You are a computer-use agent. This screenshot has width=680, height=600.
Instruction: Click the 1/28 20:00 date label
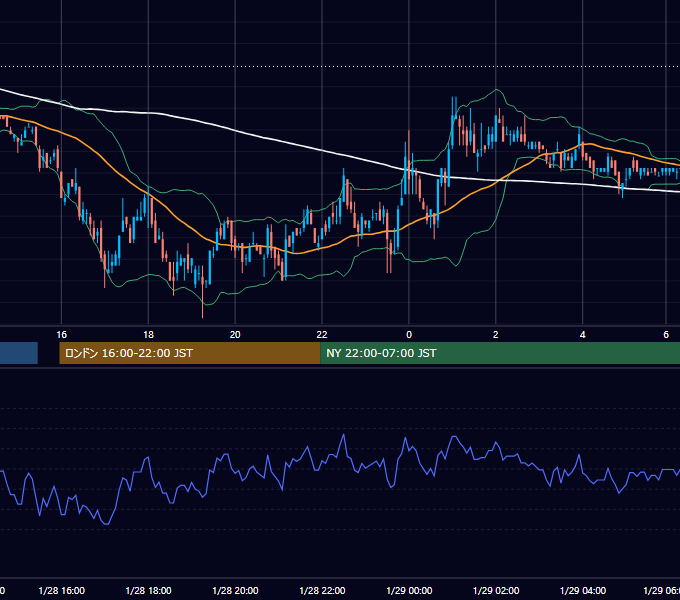click(x=235, y=590)
